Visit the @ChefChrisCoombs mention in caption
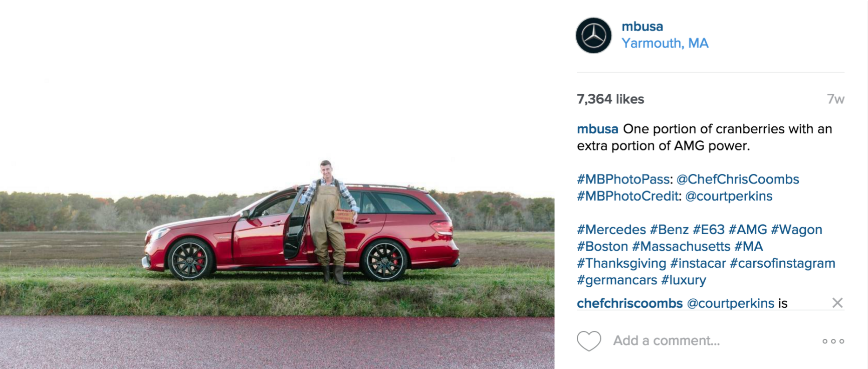Screen dimensions: 868x369 pos(738,179)
